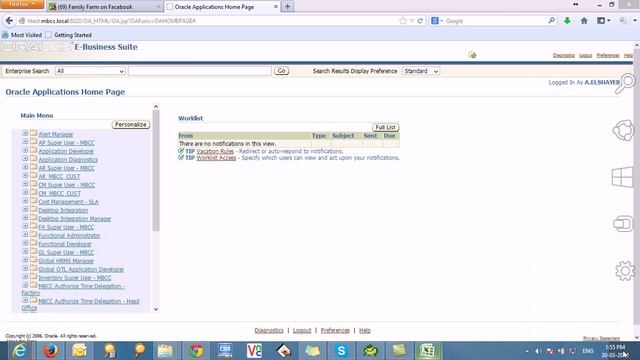Click the Main Menu scroll down arrow
Image resolution: width=640 pixels, height=360 pixels.
point(156,309)
